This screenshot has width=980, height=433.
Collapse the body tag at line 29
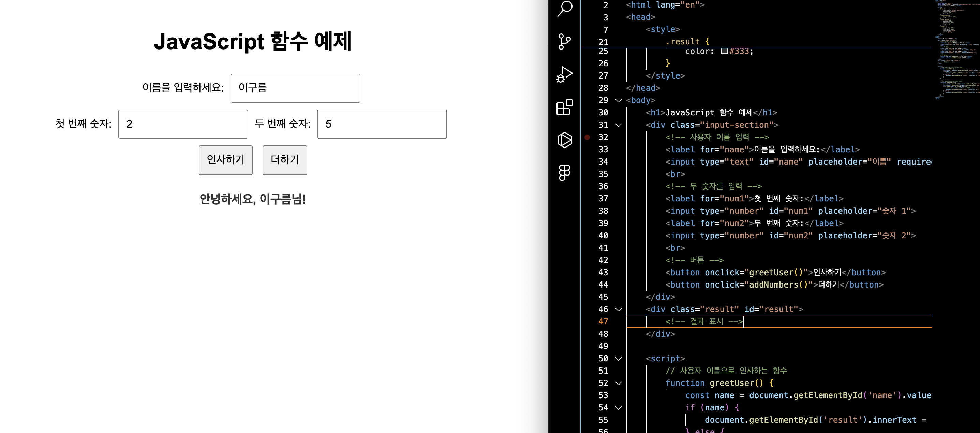pyautogui.click(x=619, y=100)
